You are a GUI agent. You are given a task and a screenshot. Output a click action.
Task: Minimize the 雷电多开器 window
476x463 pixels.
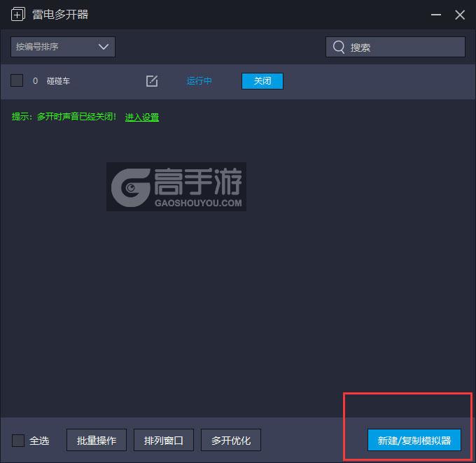pyautogui.click(x=436, y=15)
